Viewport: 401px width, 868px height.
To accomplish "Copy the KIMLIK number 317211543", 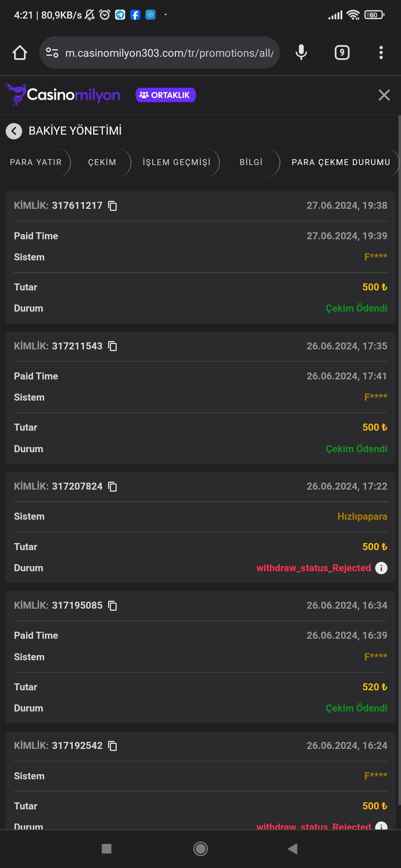I will click(113, 346).
